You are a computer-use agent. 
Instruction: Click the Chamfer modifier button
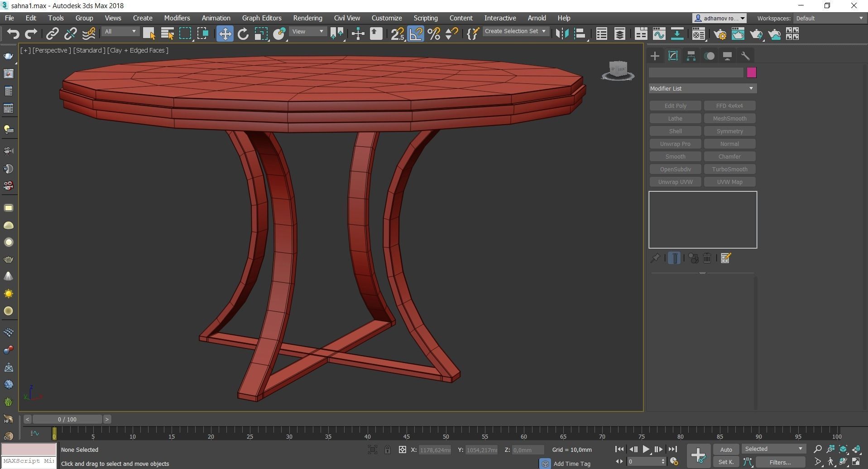click(x=729, y=156)
